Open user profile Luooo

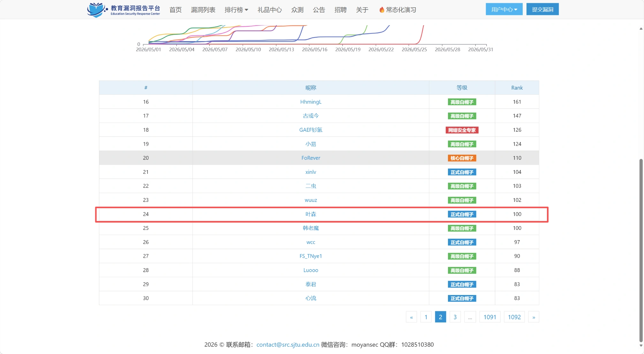(x=311, y=270)
